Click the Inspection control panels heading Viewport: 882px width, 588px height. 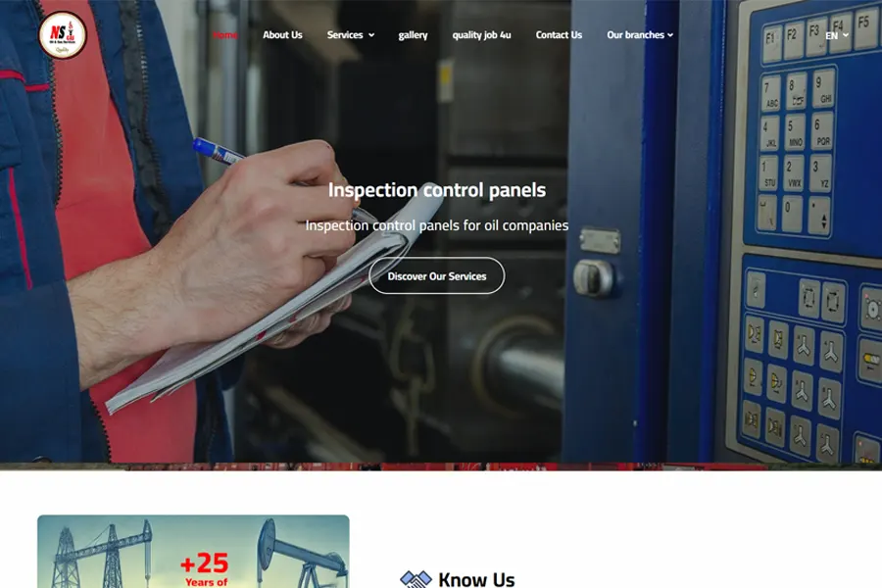[x=436, y=190]
